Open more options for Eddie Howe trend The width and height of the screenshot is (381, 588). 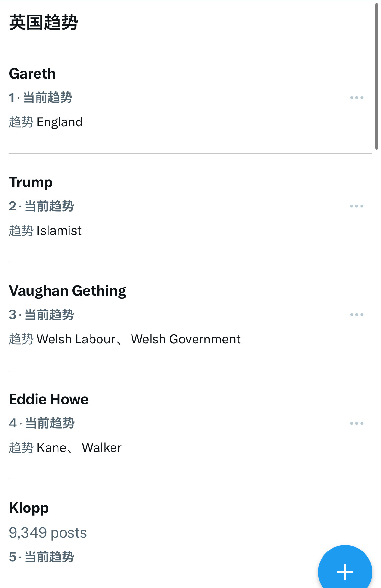pyautogui.click(x=357, y=423)
